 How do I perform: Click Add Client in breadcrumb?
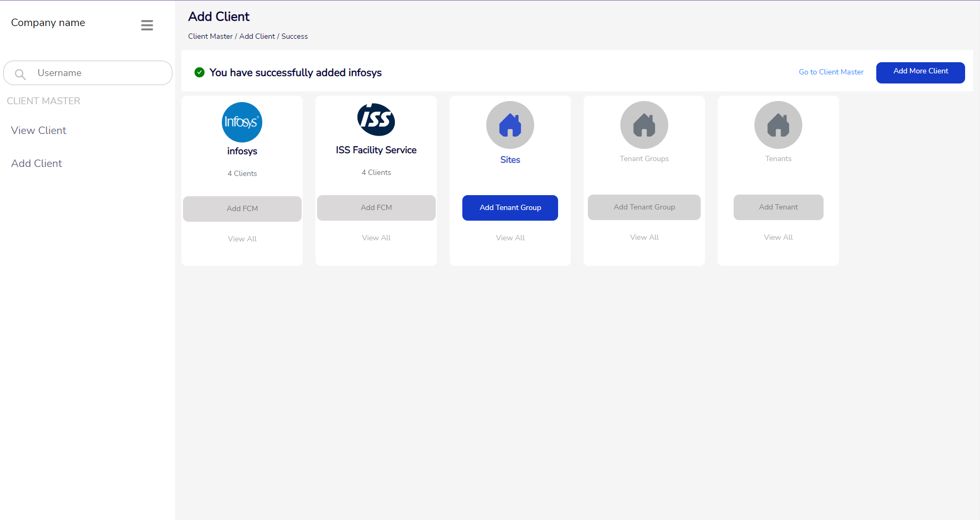click(x=257, y=36)
